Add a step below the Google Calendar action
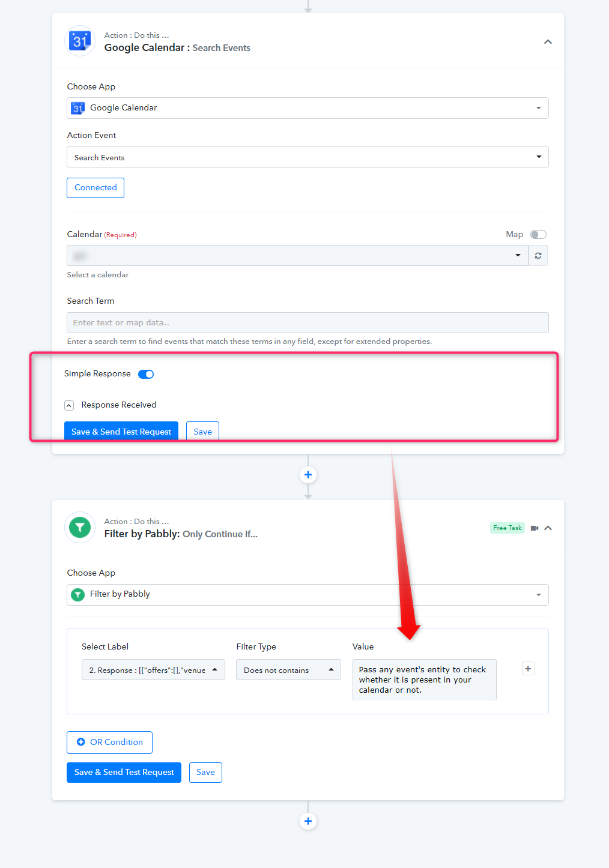609x868 pixels. coord(308,475)
